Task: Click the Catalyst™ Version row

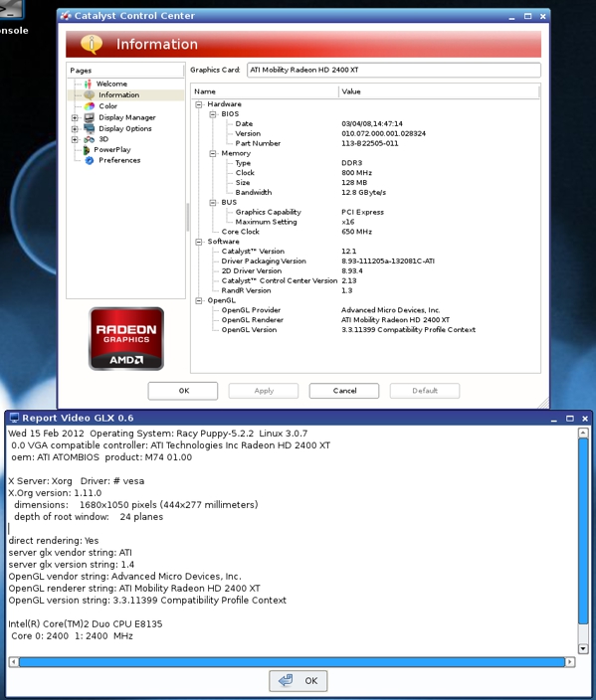Action: pos(365,252)
